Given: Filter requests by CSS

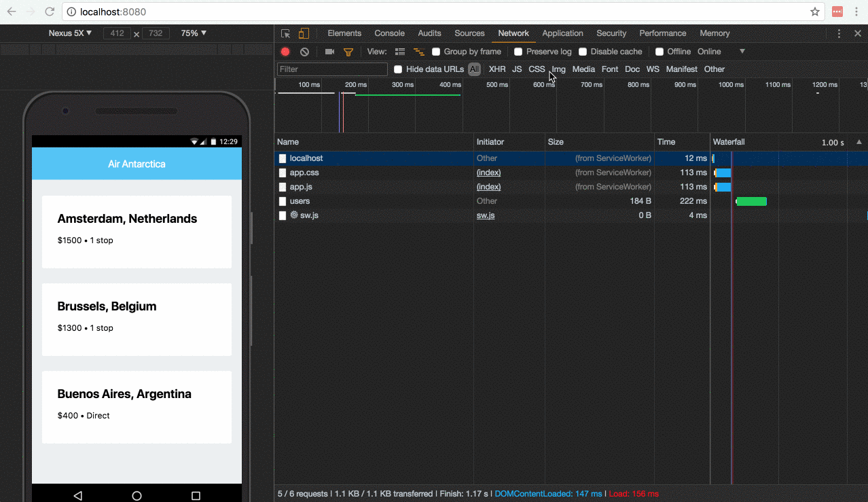Looking at the screenshot, I should coord(537,69).
